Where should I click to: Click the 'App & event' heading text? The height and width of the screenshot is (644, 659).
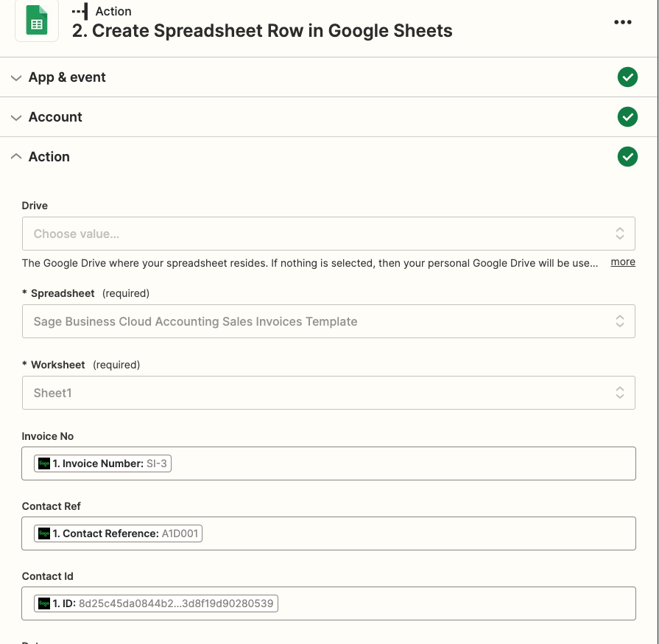click(x=67, y=77)
